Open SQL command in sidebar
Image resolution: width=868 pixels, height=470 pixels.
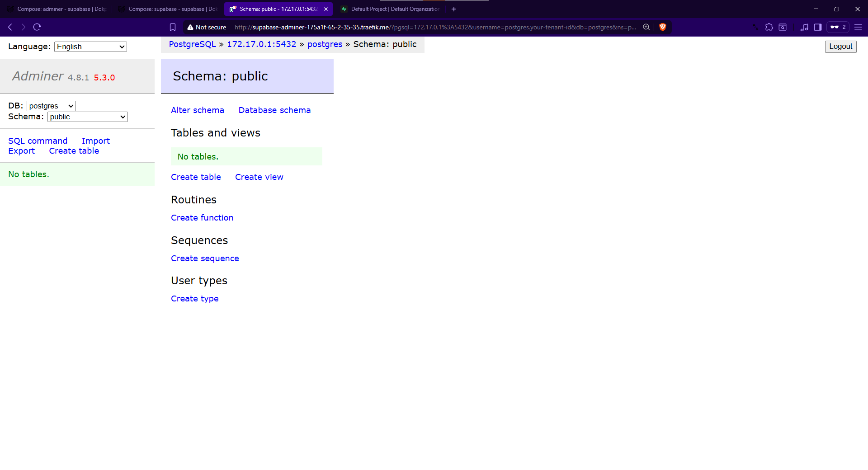click(x=38, y=141)
